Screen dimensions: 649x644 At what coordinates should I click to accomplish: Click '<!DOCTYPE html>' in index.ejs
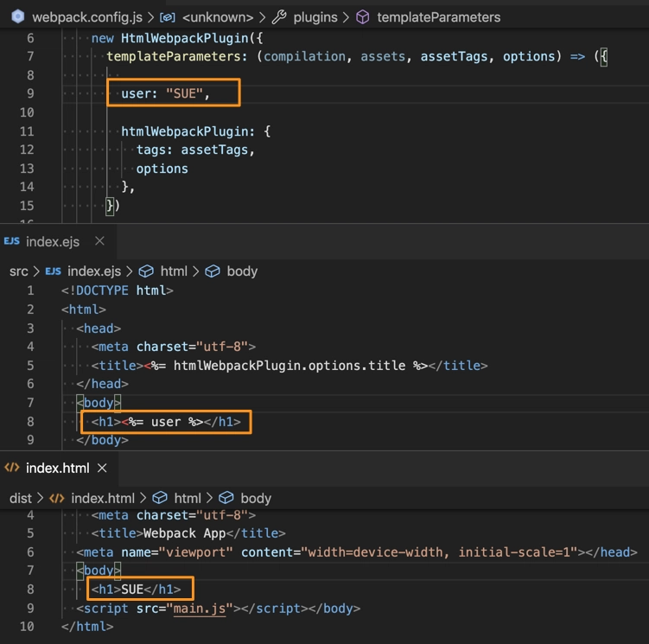118,290
